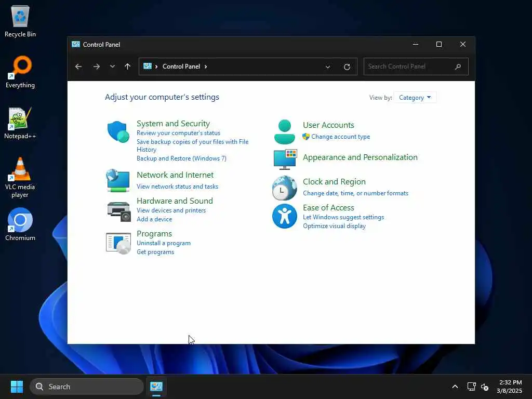Screen dimensions: 532x399
Task: Click Optimize visual display
Action: [334, 226]
